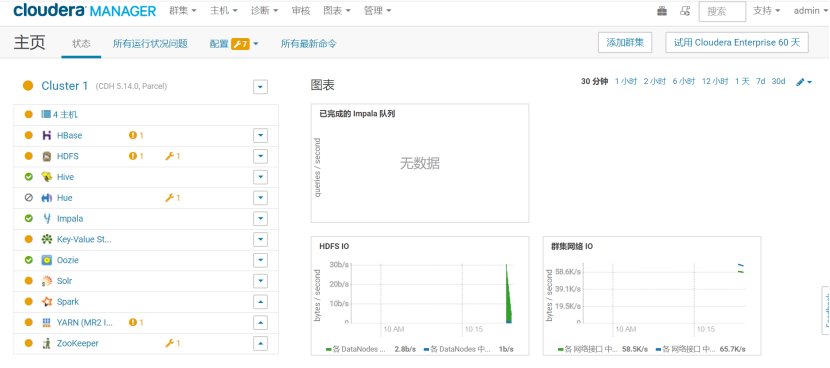The height and width of the screenshot is (368, 830).
Task: Open Hive actions dropdown
Action: coord(260,177)
